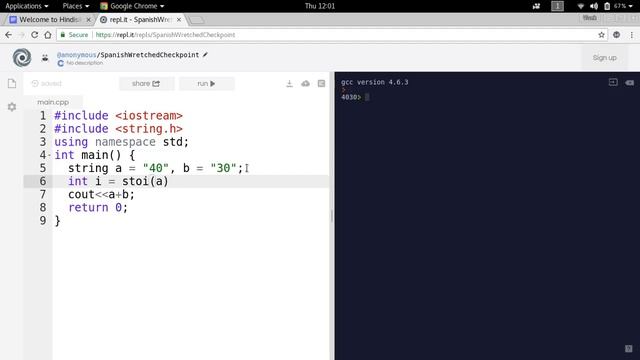Edit the repl name with pencil icon
The height and width of the screenshot is (360, 640).
pyautogui.click(x=205, y=54)
